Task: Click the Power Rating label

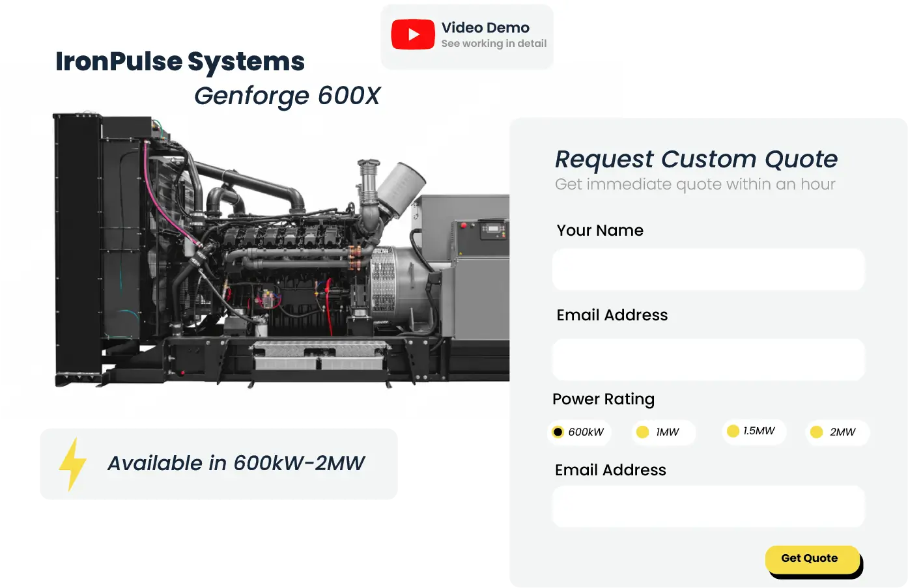Action: (603, 399)
